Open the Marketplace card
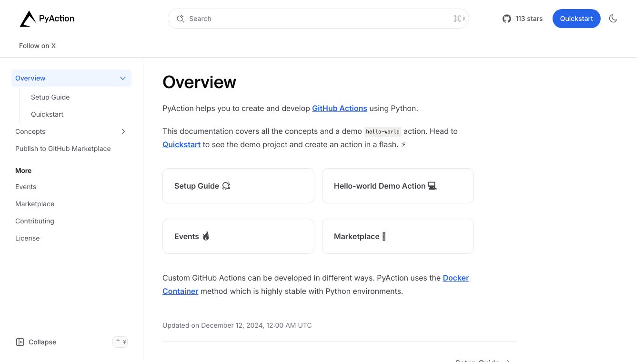This screenshot has height=362, width=644. [398, 236]
